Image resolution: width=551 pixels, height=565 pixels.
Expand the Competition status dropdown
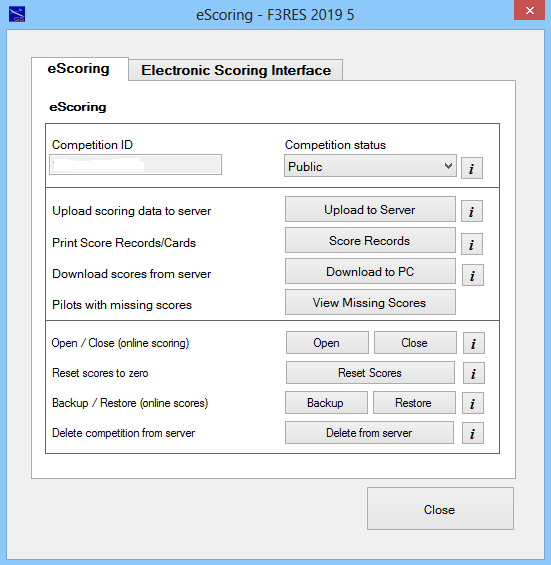(x=370, y=166)
